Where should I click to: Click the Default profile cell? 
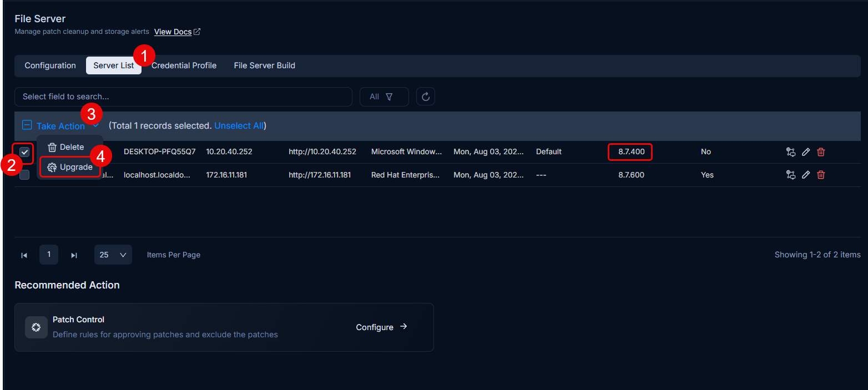tap(549, 151)
